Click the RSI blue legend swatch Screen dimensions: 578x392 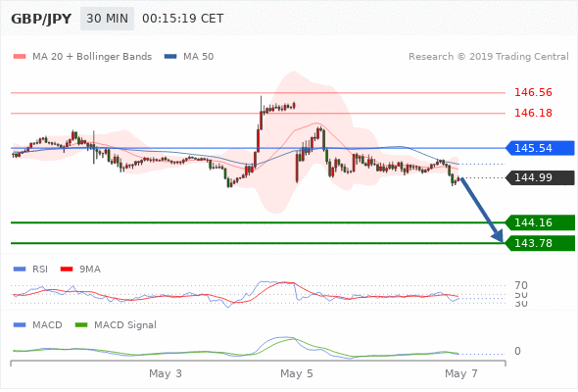20,269
